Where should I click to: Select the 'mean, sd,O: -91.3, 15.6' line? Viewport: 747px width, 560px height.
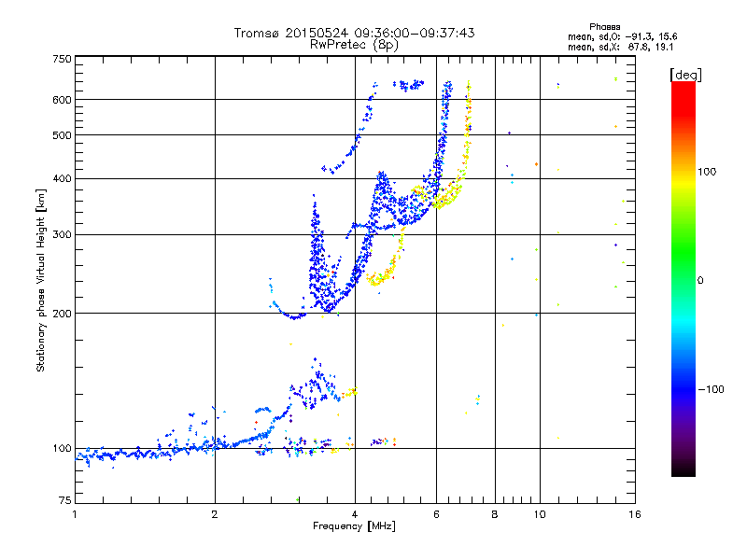point(623,36)
